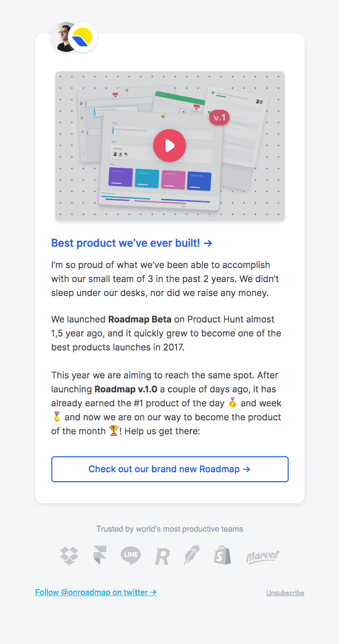Open the "Best product we've ever built!" link
Screen dimensions: 339x644
132,243
